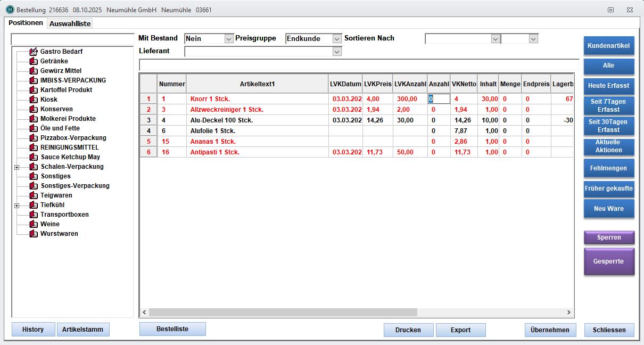Click the app icon in title bar
Screen dimensions: 644x345
(x=10, y=10)
